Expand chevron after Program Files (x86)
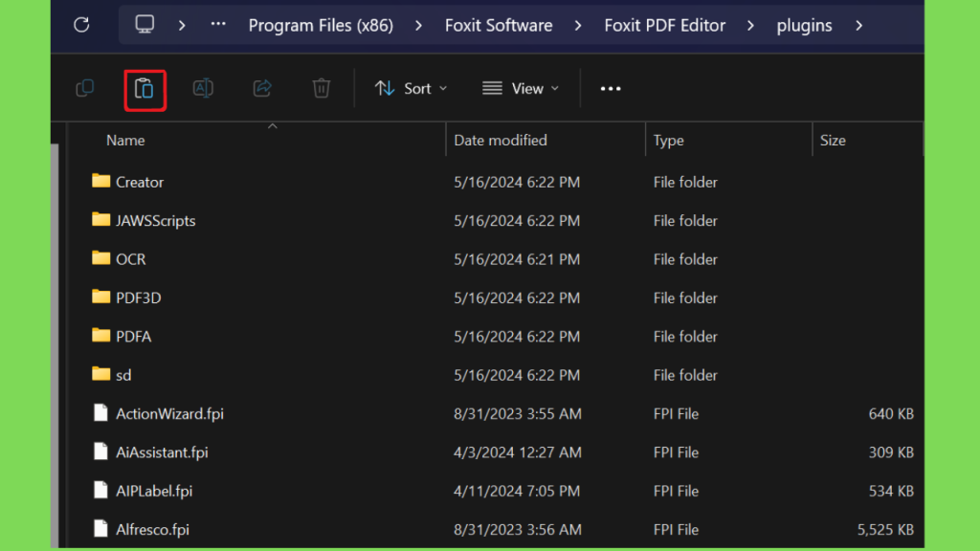 point(419,26)
